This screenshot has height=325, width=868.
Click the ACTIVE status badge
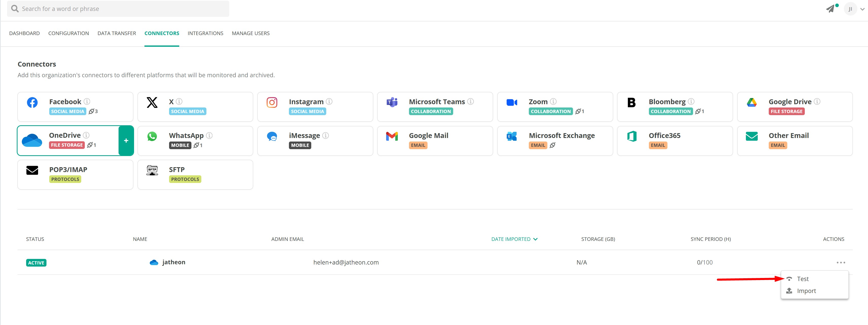point(36,263)
